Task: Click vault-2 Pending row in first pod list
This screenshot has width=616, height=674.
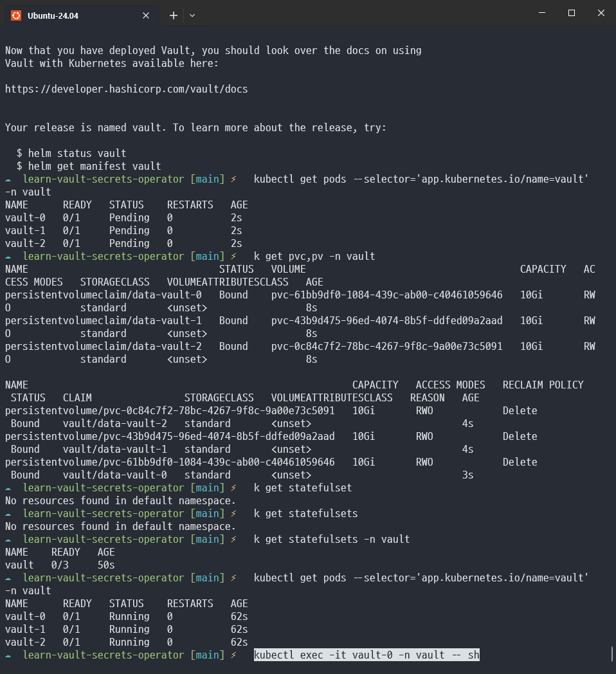Action: [123, 243]
